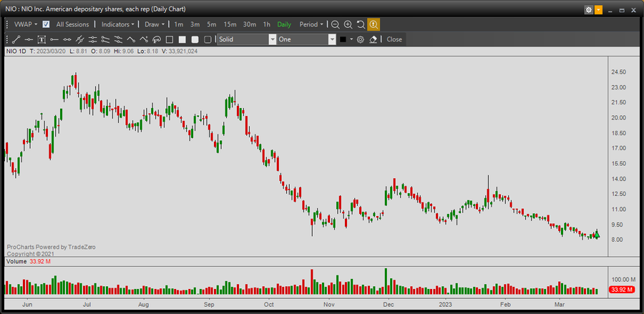This screenshot has height=314, width=644.
Task: Click the reset zoom icon
Action: click(361, 24)
